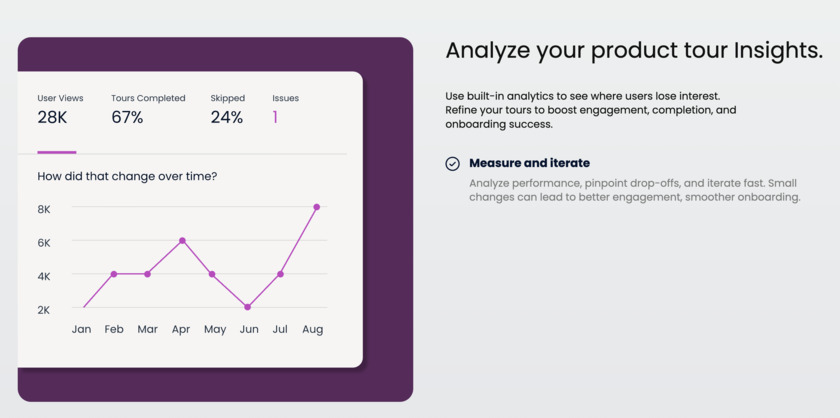840x418 pixels.
Task: Click the August data point at 8K
Action: (316, 207)
